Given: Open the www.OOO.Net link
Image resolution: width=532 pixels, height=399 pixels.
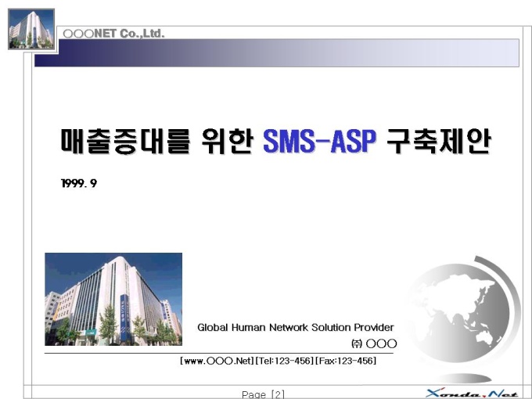Looking at the screenshot, I should (x=217, y=361).
